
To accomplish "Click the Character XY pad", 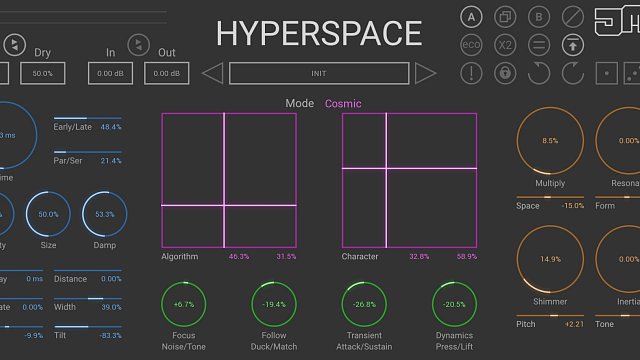I will tap(409, 180).
